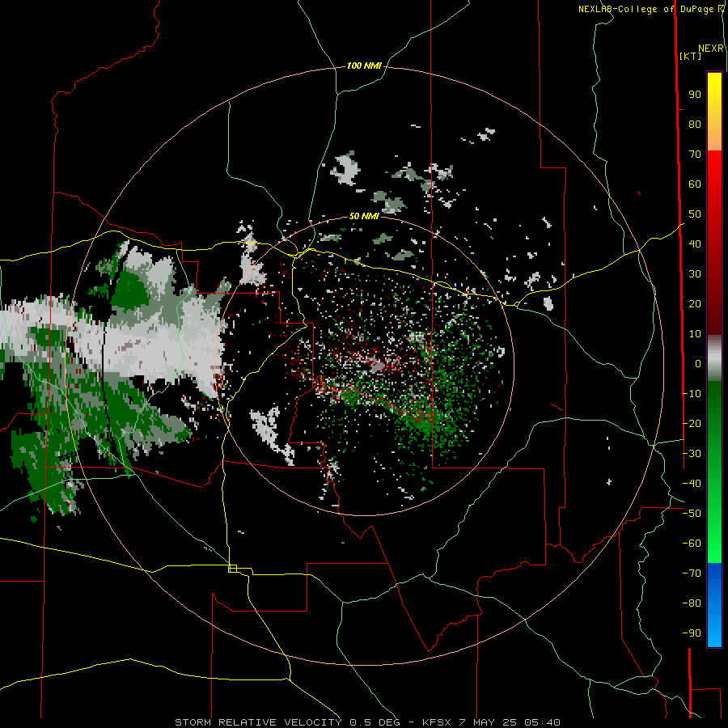Pick the red outbound segment of the velocity scale
Screen dimensions: 728x728
point(714,243)
